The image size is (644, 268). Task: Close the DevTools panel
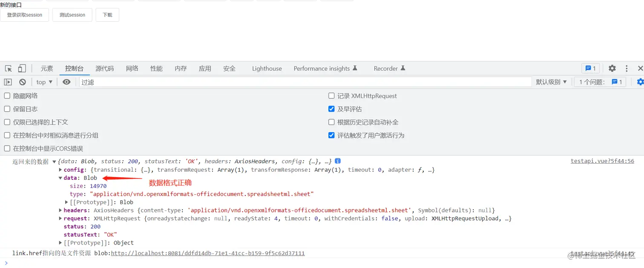pos(640,68)
